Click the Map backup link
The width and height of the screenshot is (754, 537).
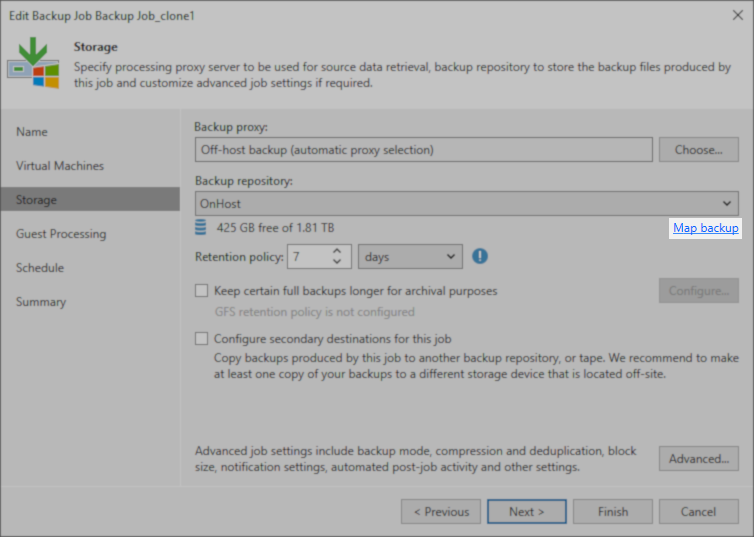point(705,227)
